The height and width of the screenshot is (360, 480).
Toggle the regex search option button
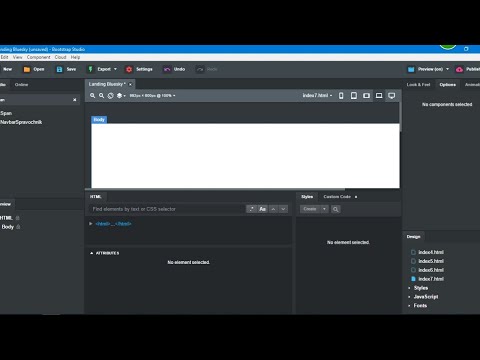251,209
